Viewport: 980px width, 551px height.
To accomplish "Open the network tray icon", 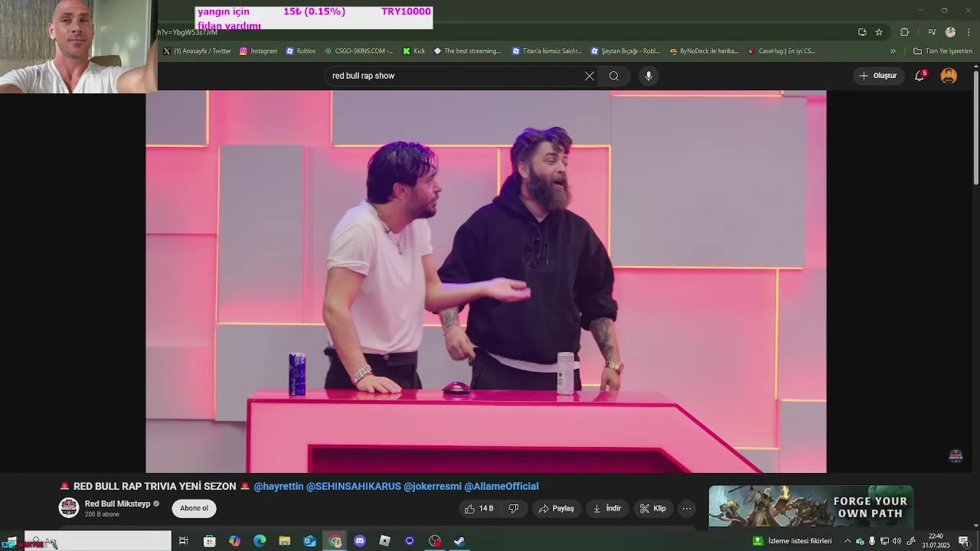I will 884,541.
